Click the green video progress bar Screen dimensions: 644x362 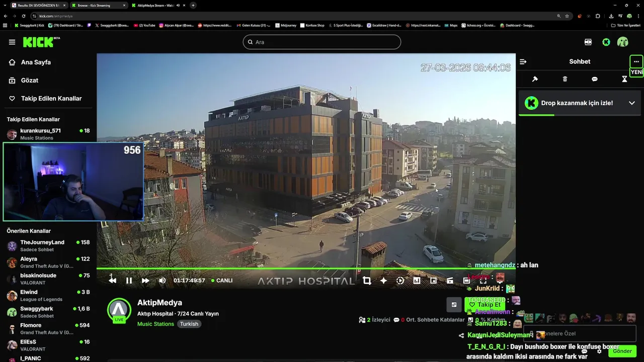coord(306,268)
